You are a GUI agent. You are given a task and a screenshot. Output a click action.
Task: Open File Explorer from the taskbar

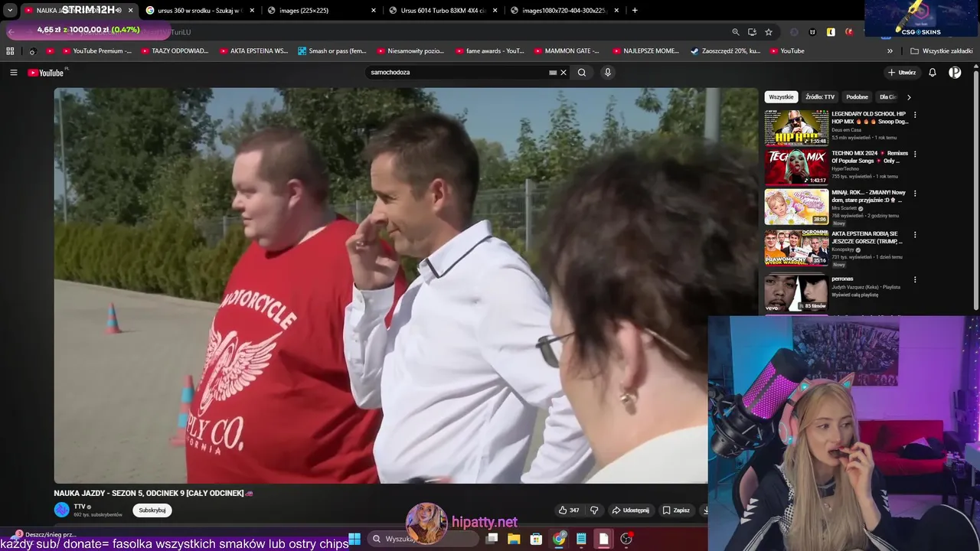click(514, 539)
